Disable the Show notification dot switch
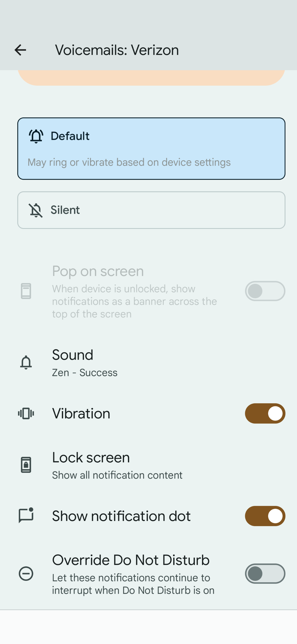Image resolution: width=297 pixels, height=644 pixels. (265, 516)
